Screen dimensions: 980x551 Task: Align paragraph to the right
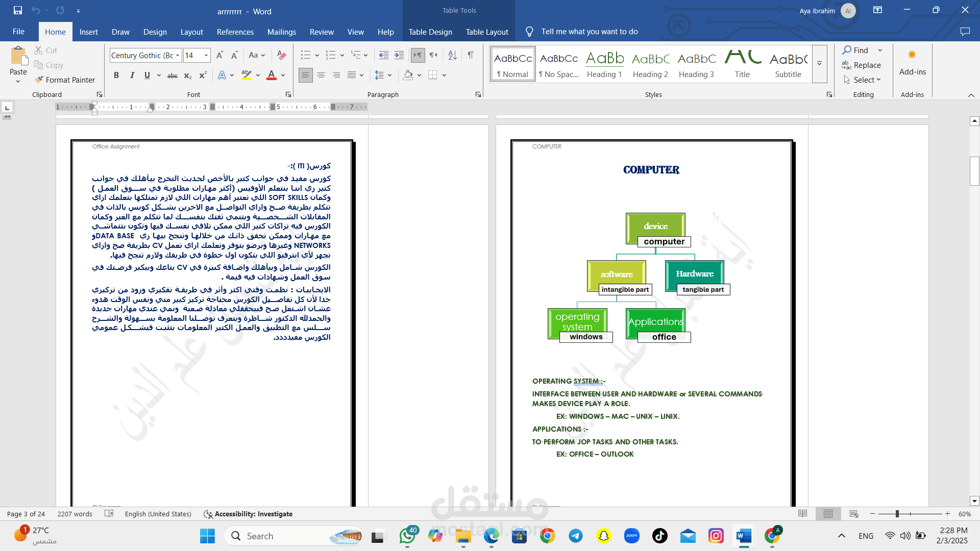(x=336, y=75)
